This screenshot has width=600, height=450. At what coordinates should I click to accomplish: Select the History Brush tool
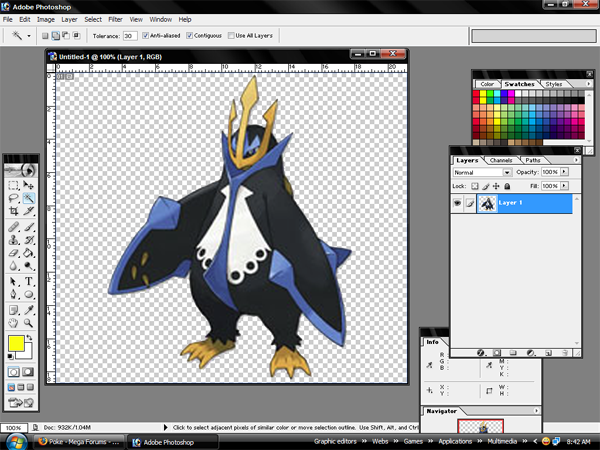[28, 240]
